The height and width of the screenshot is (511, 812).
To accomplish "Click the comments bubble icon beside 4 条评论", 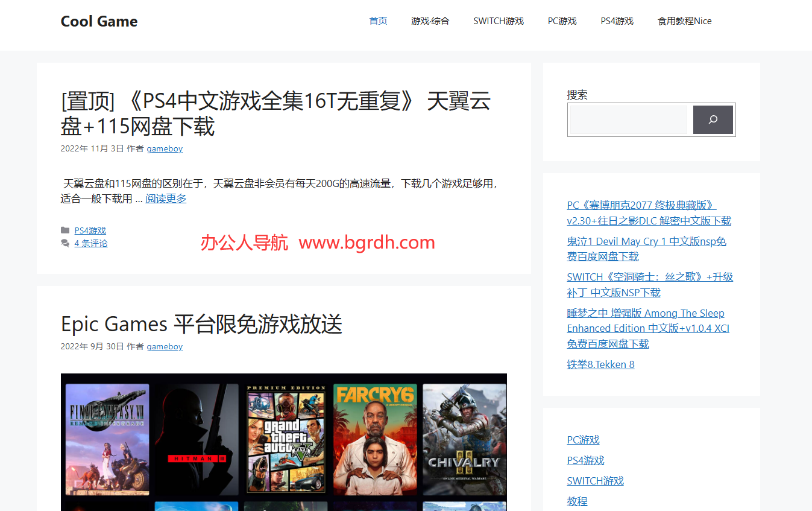I will [65, 243].
